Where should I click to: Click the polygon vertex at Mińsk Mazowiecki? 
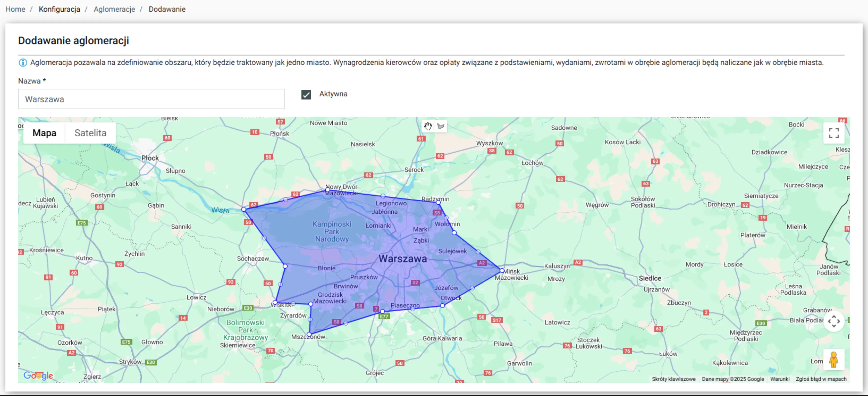[502, 271]
